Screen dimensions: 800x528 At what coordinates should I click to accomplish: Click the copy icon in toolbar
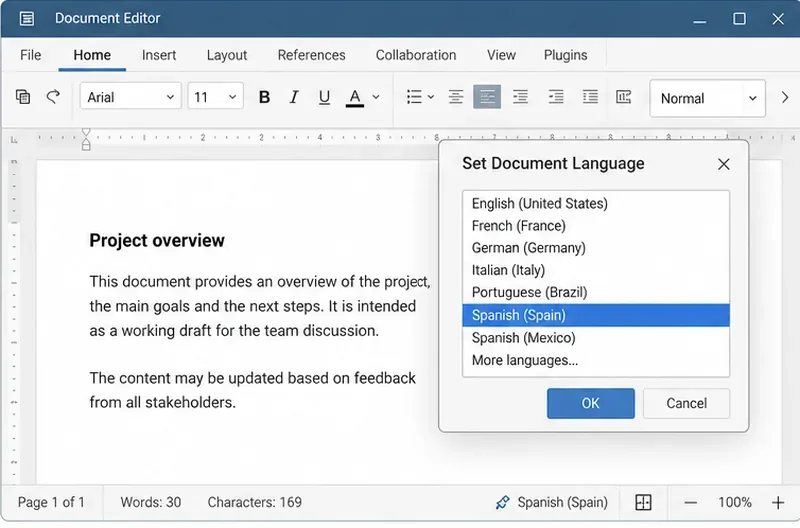point(23,96)
